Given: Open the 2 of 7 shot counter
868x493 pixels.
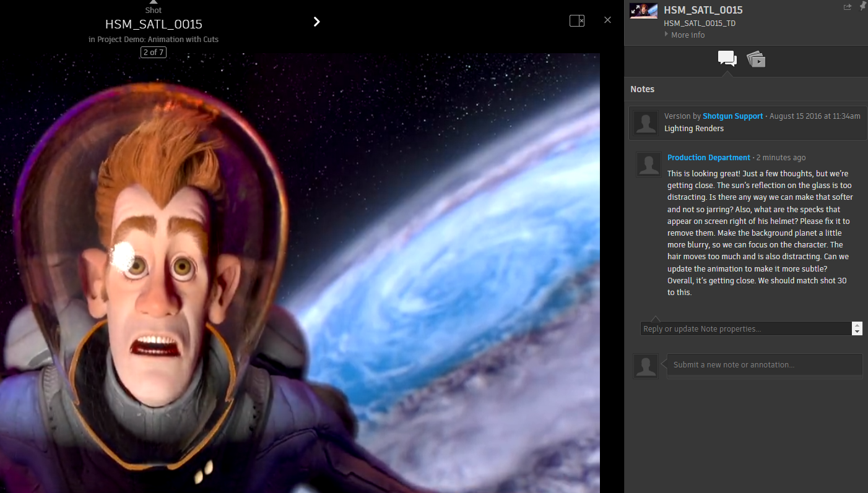Looking at the screenshot, I should [x=154, y=52].
